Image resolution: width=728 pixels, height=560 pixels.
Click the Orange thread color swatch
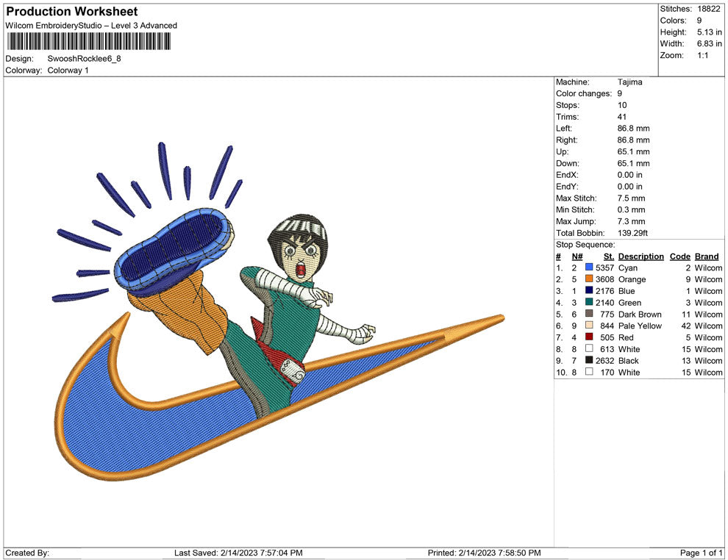pyautogui.click(x=589, y=279)
